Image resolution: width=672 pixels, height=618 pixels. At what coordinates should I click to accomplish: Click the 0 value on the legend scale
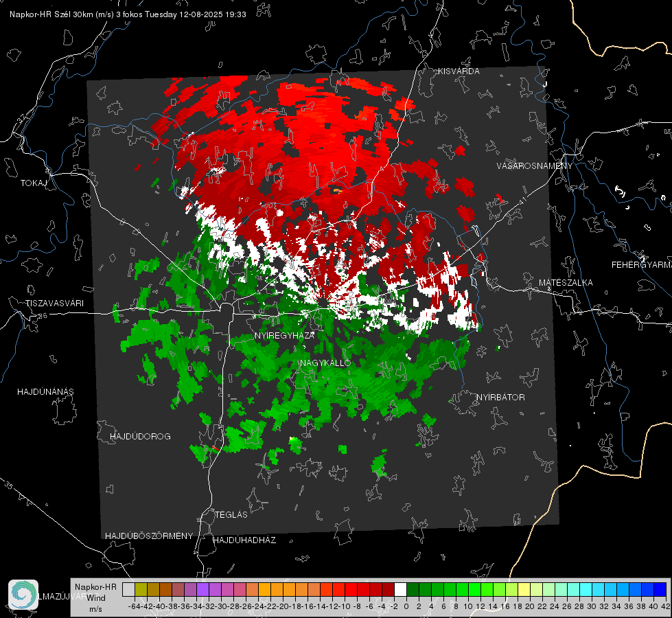point(406,606)
